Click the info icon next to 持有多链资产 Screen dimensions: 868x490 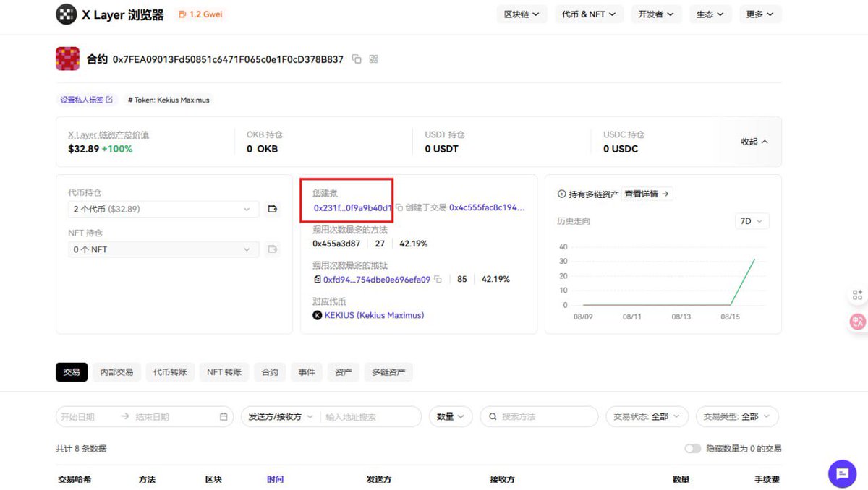click(x=561, y=194)
